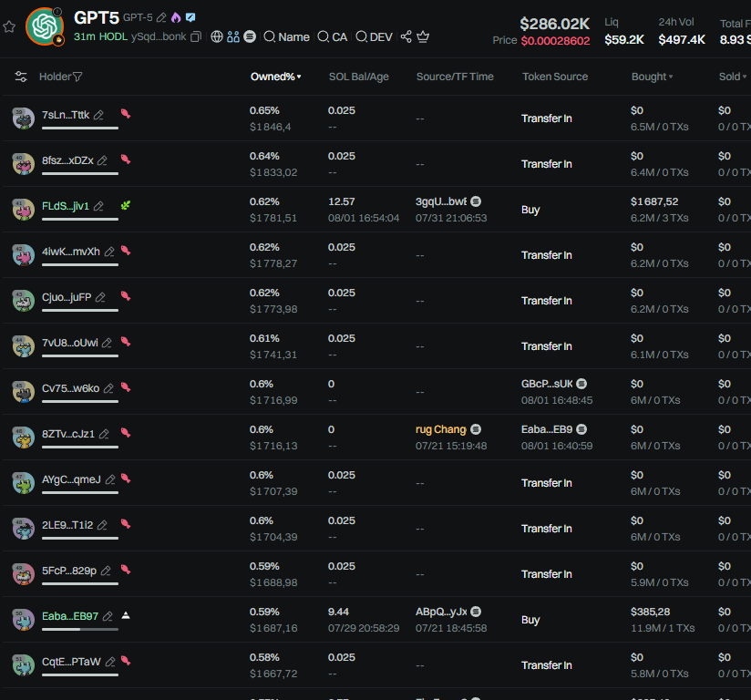
Task: Click the red tag on 2LE9...T1i2 row
Action: point(126,524)
